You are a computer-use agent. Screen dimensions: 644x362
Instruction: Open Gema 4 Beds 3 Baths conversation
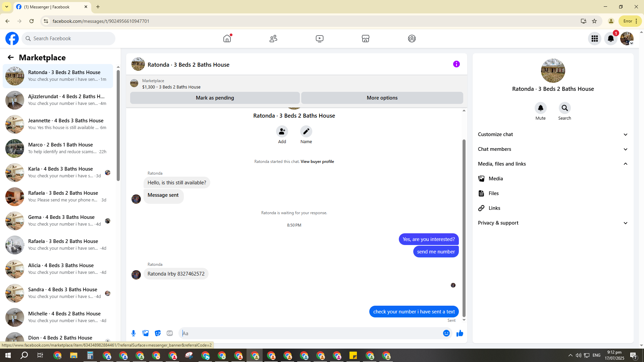(58, 221)
